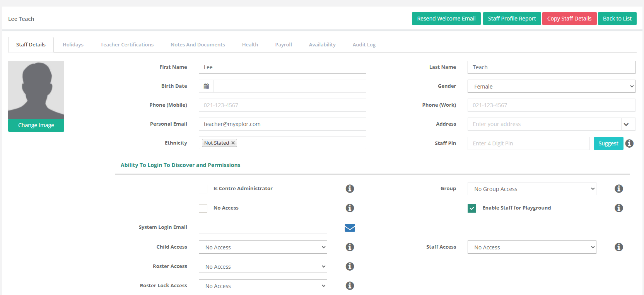Open the Availability tab
This screenshot has width=644, height=295.
coord(322,45)
